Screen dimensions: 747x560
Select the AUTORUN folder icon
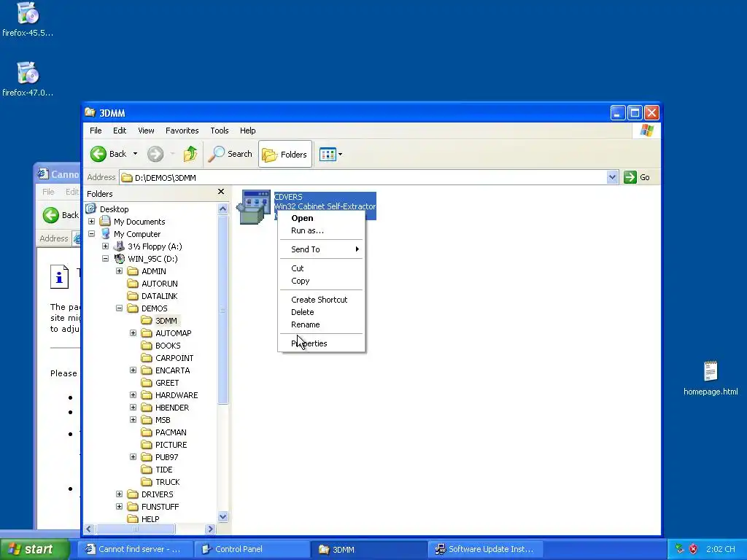click(x=133, y=284)
